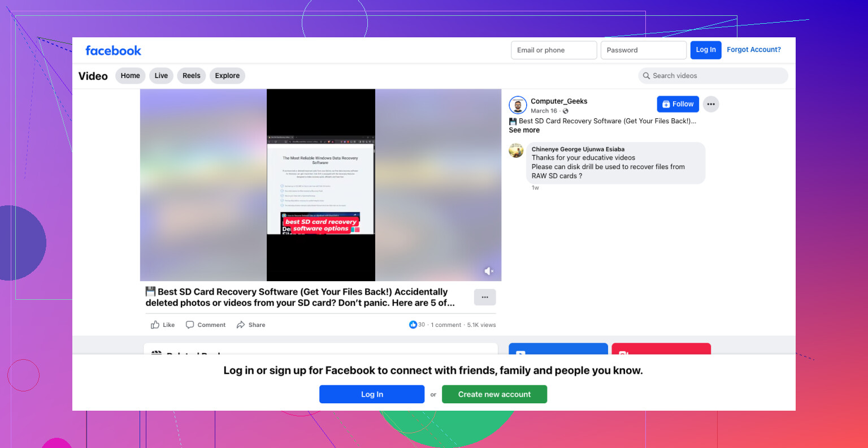Click the header Log In button
Screen dimensions: 868x448
tap(706, 50)
